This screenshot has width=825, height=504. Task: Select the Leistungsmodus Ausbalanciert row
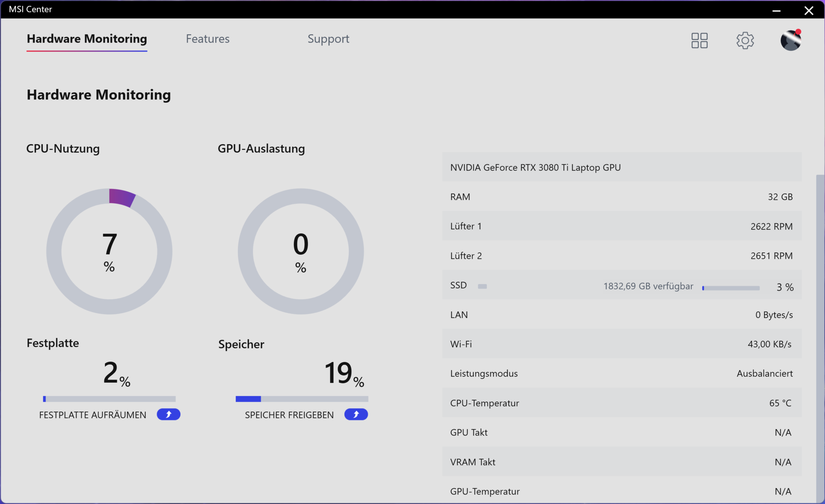pos(621,373)
